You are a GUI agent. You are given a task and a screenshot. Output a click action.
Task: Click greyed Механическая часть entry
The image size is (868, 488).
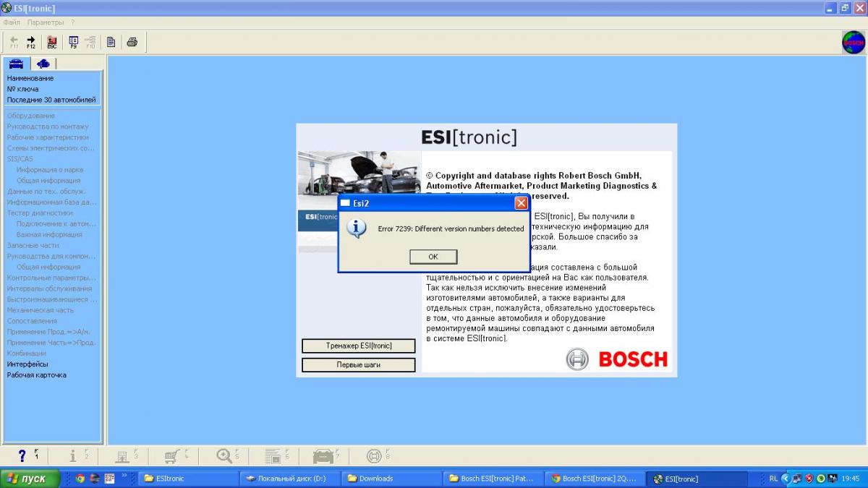click(41, 310)
